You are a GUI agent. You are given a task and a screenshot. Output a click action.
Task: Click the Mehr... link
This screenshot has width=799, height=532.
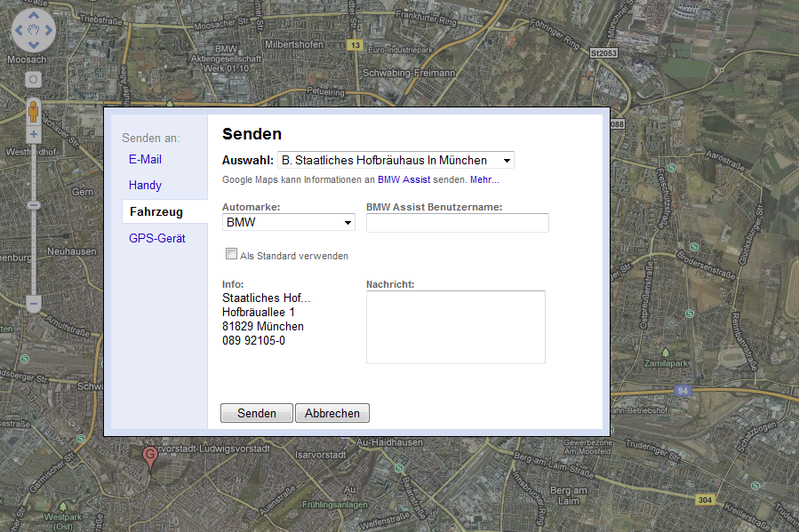tap(484, 179)
